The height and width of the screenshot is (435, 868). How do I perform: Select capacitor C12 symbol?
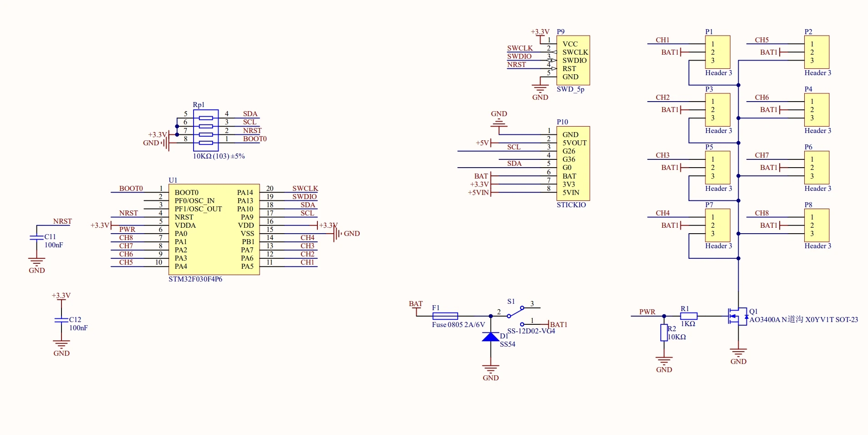click(61, 320)
